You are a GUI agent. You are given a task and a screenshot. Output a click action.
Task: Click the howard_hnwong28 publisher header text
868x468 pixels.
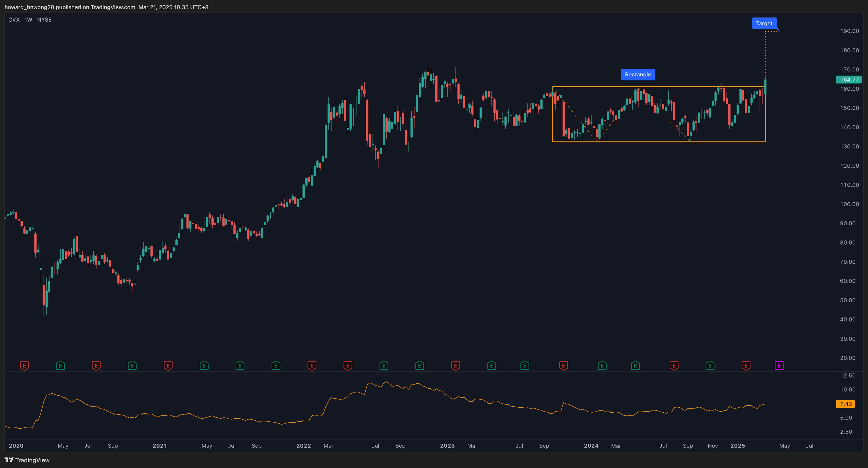29,7
